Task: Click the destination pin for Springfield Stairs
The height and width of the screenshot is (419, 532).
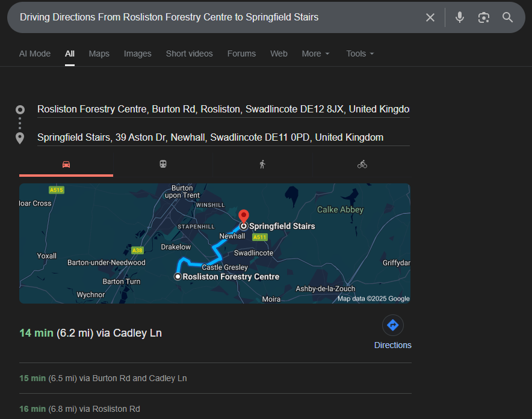Action: coord(243,216)
